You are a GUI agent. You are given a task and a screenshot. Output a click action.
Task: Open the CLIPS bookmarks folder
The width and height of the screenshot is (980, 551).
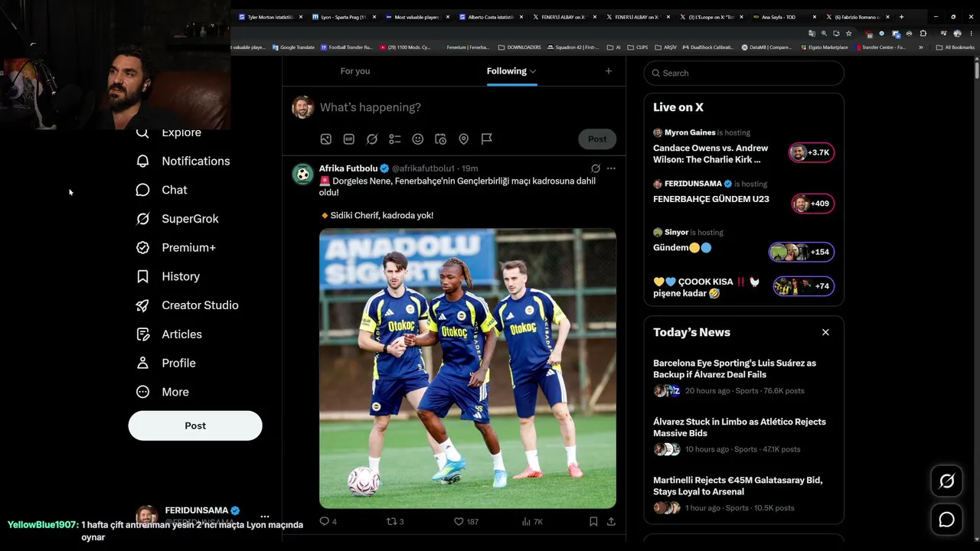tap(638, 47)
